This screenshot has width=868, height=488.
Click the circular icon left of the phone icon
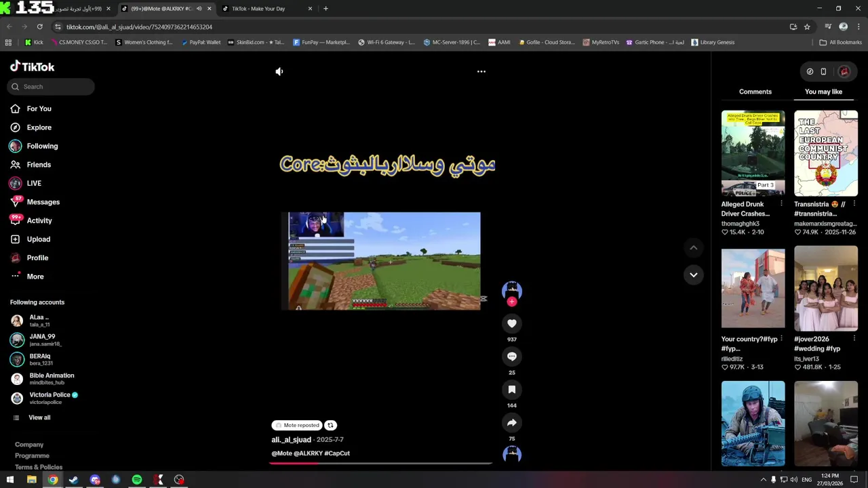click(810, 71)
